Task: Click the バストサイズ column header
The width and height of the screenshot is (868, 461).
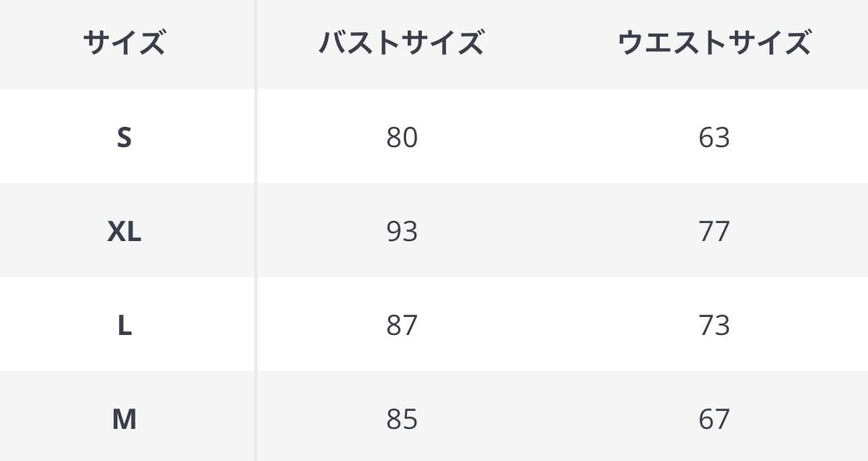Action: pos(402,43)
